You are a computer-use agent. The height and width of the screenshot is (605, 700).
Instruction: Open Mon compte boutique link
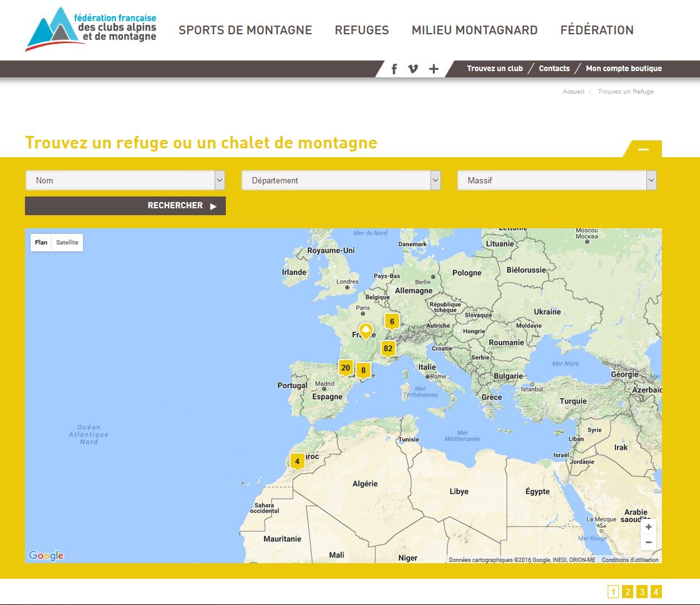click(624, 68)
